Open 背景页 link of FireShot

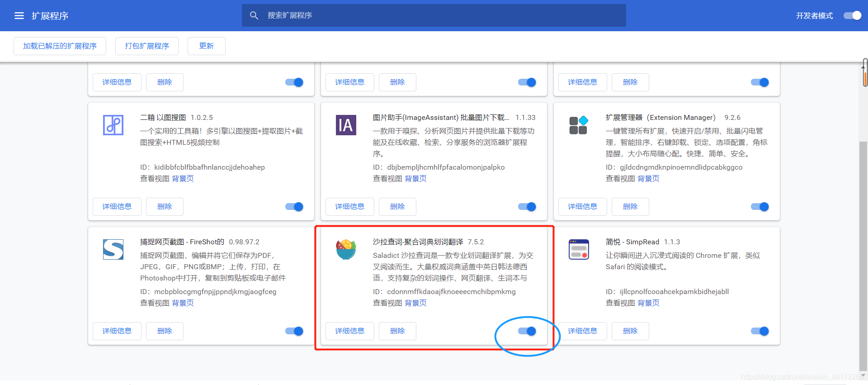[183, 303]
